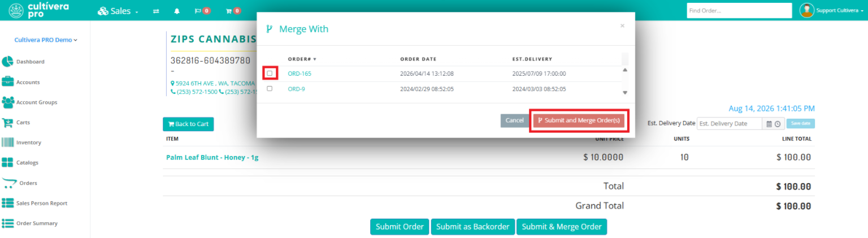Click the Save date button
Image resolution: width=868 pixels, height=238 pixels.
point(801,123)
